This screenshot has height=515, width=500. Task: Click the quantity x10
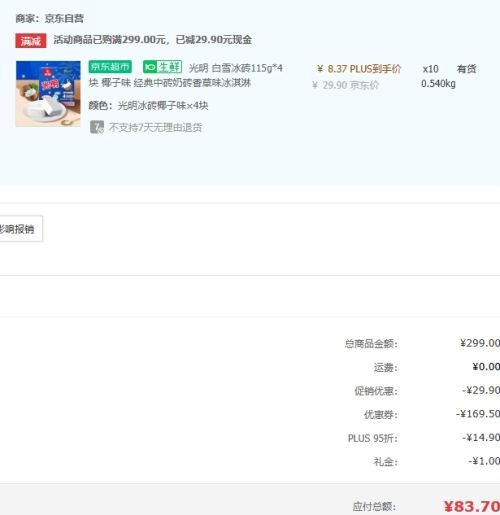[x=430, y=69]
